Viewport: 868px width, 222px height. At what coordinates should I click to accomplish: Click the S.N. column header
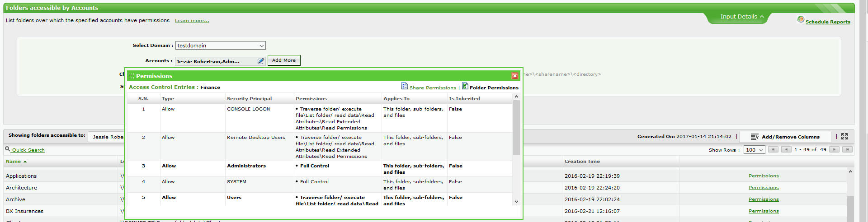pos(143,98)
